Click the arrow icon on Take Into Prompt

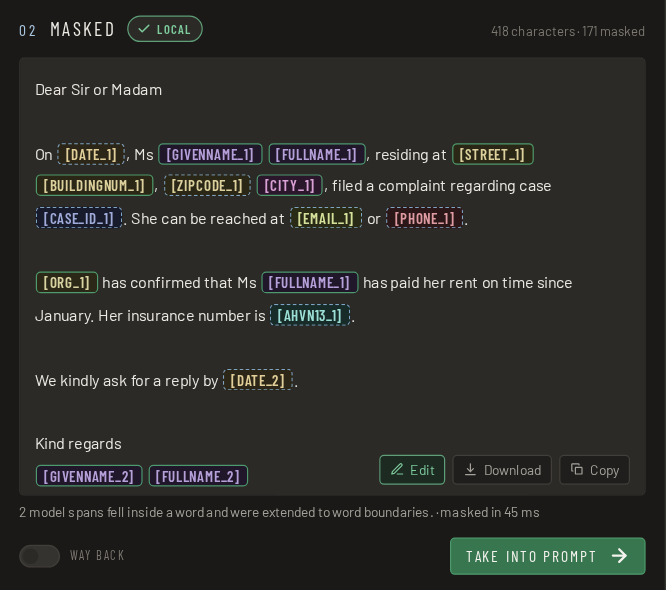point(620,556)
